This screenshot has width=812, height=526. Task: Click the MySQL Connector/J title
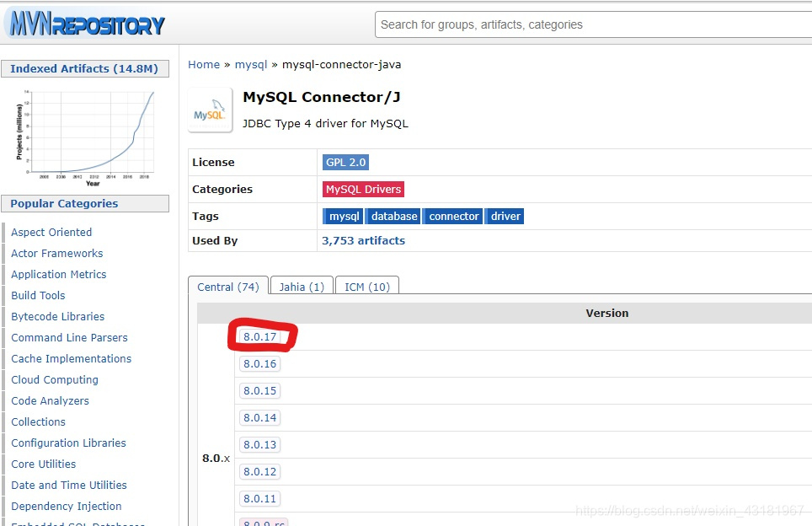tap(322, 98)
